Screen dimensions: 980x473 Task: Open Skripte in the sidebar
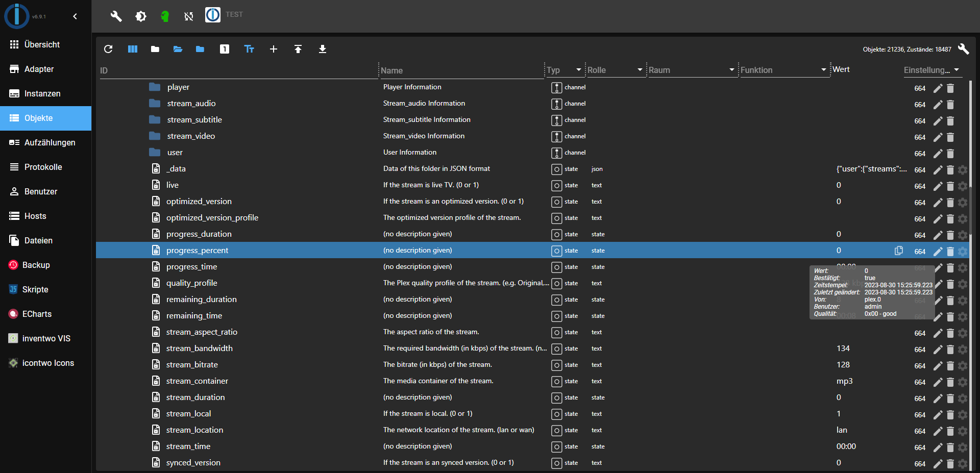point(46,289)
